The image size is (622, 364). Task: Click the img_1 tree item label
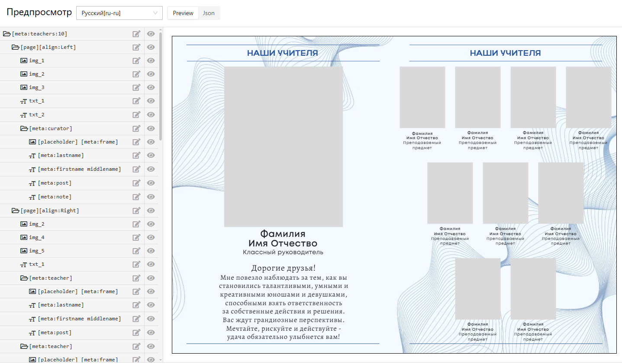tap(37, 61)
